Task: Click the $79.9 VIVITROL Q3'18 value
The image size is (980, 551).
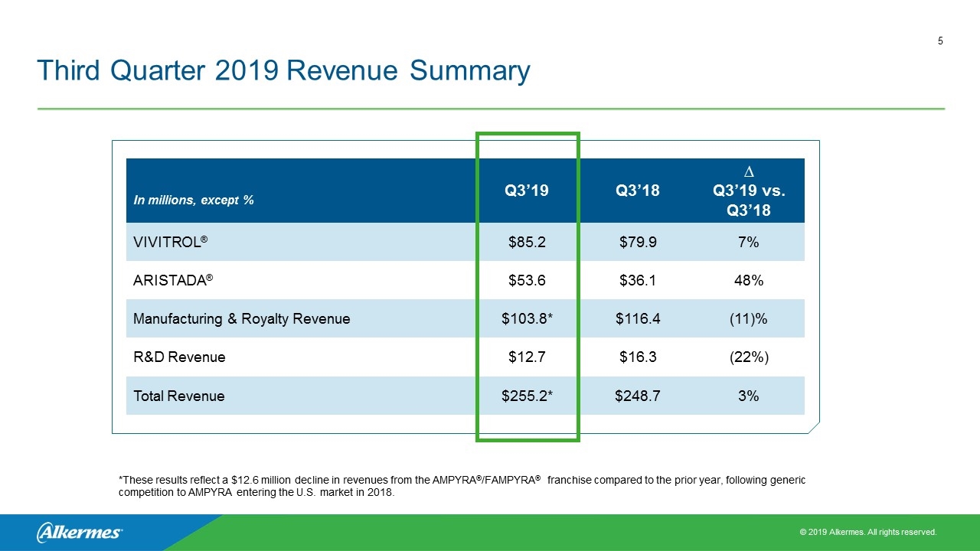Action: [638, 243]
